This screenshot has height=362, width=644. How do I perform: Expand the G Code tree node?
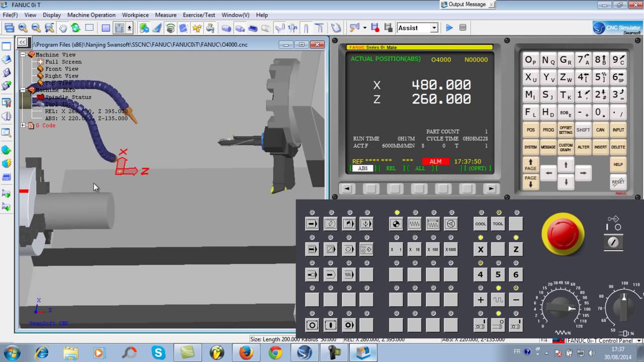pos(23,125)
